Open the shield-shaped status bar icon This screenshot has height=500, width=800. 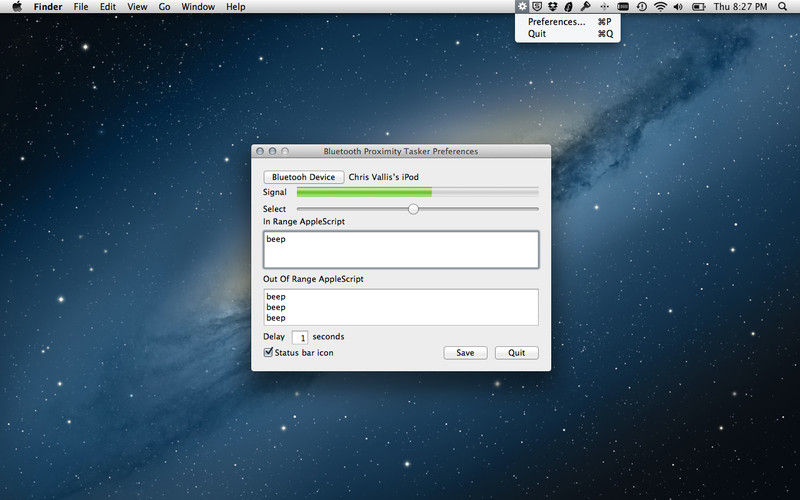[x=537, y=7]
